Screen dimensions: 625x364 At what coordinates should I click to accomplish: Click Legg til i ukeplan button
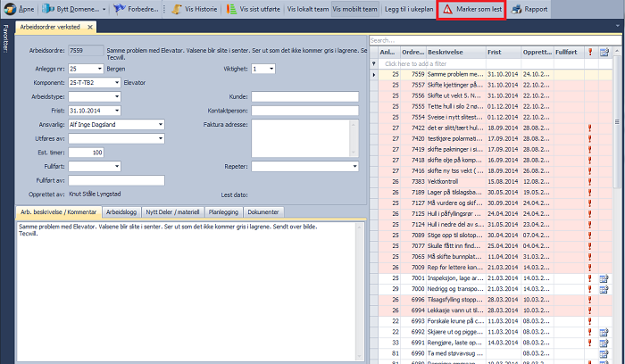click(x=406, y=9)
